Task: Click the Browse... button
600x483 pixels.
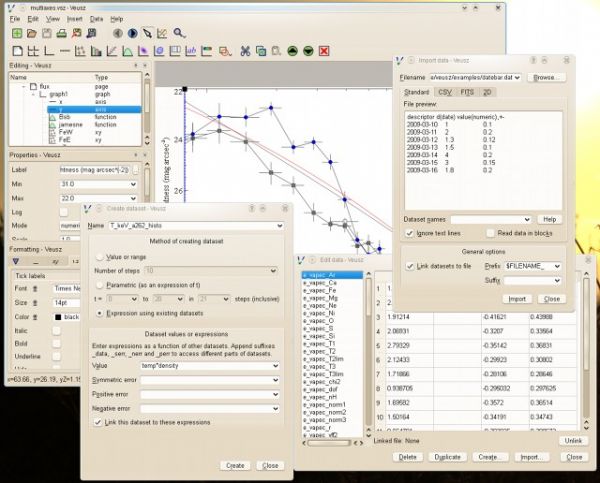Action: coord(549,76)
